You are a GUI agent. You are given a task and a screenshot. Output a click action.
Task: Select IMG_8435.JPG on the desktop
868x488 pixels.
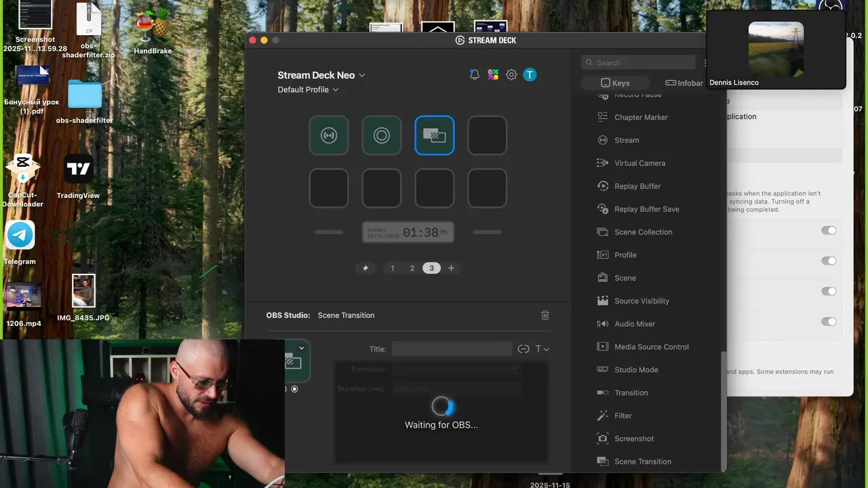pos(83,298)
